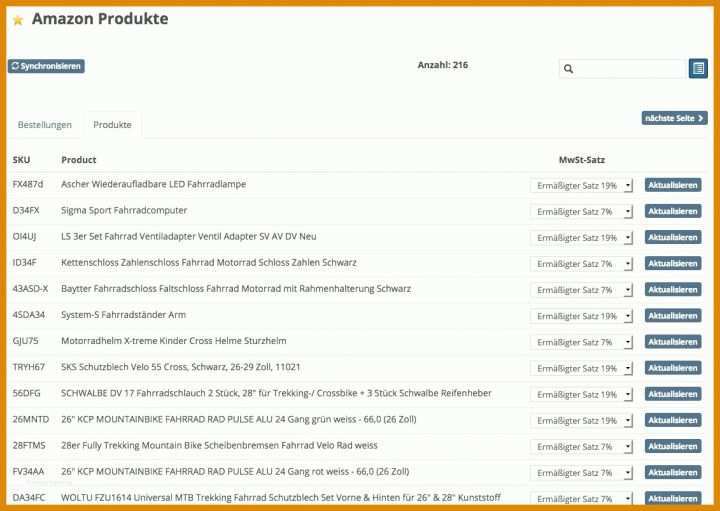
Task: Click SKU cell GJU75
Action: 25,341
